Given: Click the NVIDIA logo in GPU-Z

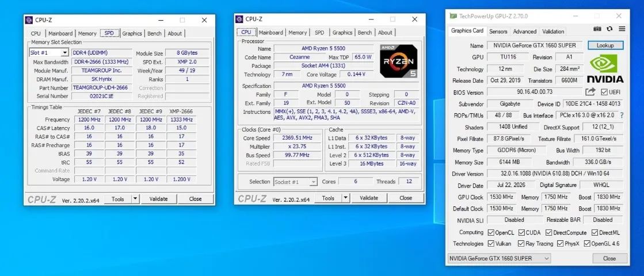Looking at the screenshot, I should [605, 69].
